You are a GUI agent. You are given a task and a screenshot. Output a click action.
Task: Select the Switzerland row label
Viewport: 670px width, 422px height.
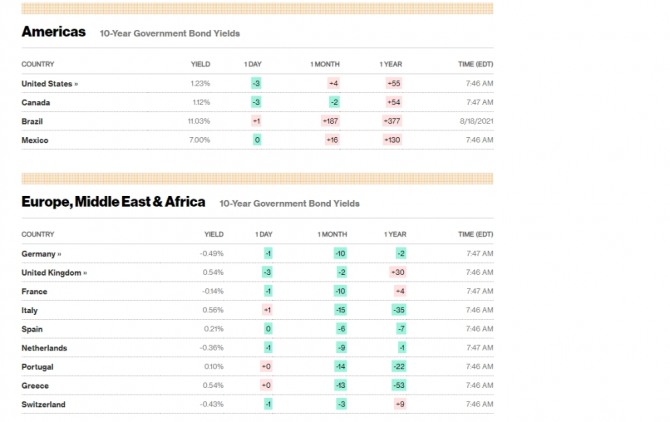44,404
